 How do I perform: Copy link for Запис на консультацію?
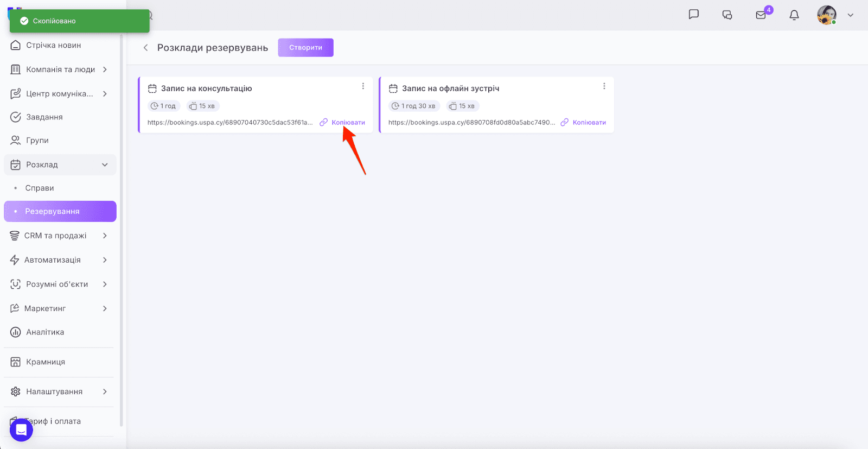348,123
